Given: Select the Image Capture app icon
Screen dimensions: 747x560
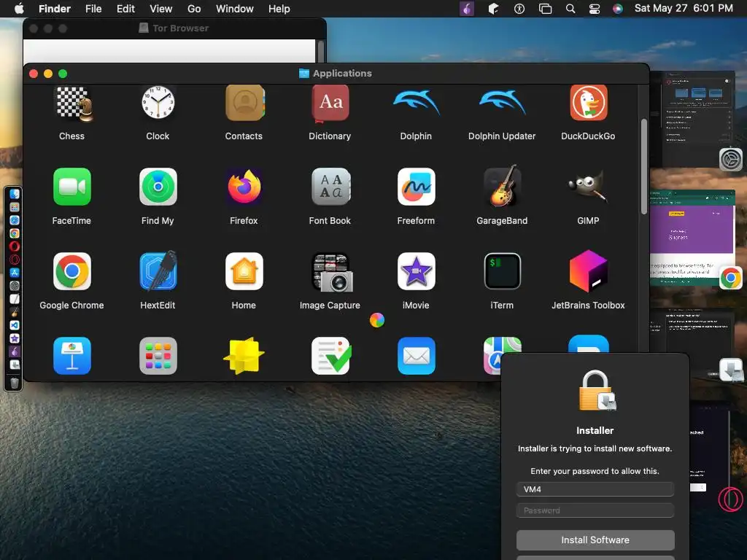Looking at the screenshot, I should (x=332, y=273).
